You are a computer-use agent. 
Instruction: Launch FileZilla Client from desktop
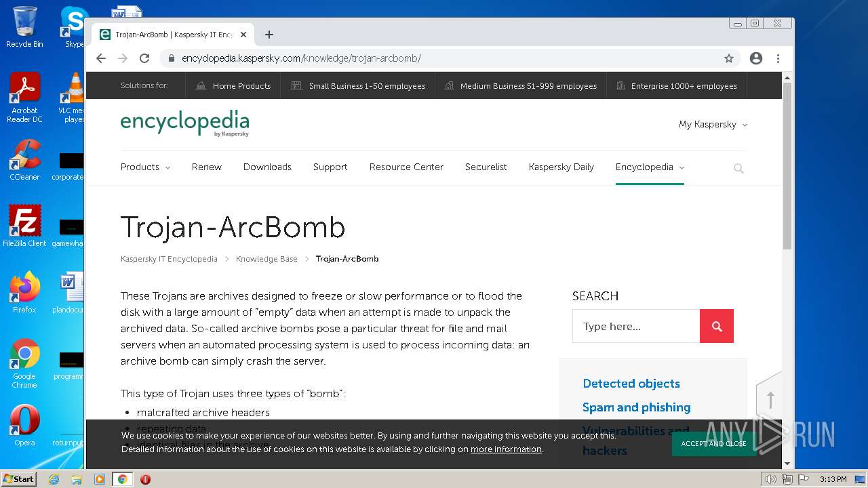pos(24,226)
